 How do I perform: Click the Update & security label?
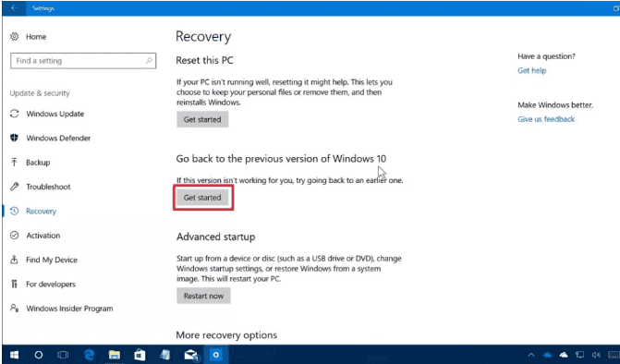pyautogui.click(x=40, y=93)
